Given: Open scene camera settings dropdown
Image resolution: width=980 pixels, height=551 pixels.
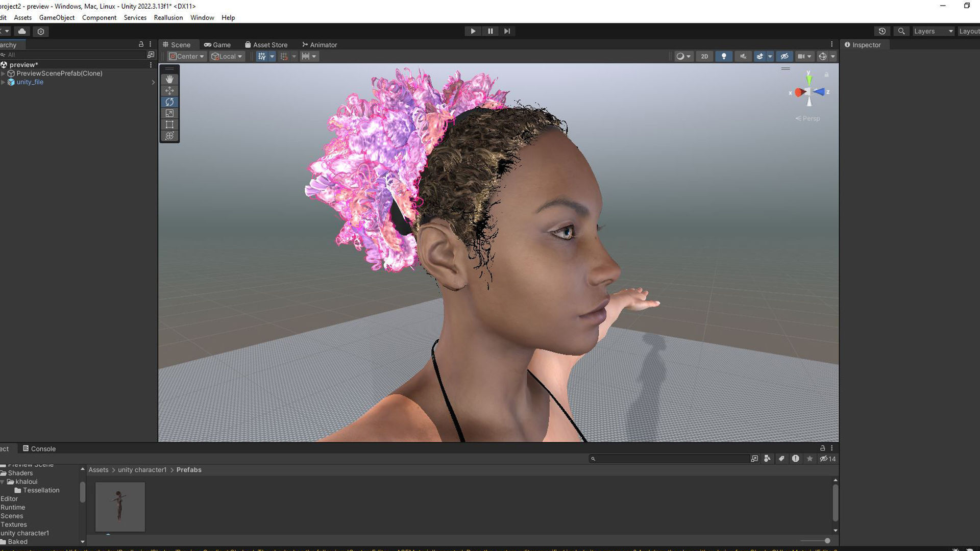Looking at the screenshot, I should click(804, 56).
